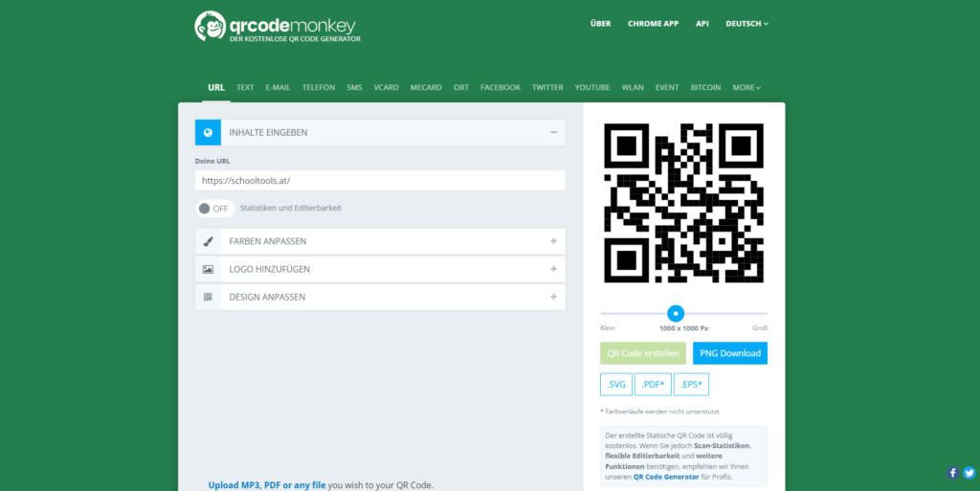Switch to the YouTube tab
This screenshot has width=980, height=491.
point(592,87)
